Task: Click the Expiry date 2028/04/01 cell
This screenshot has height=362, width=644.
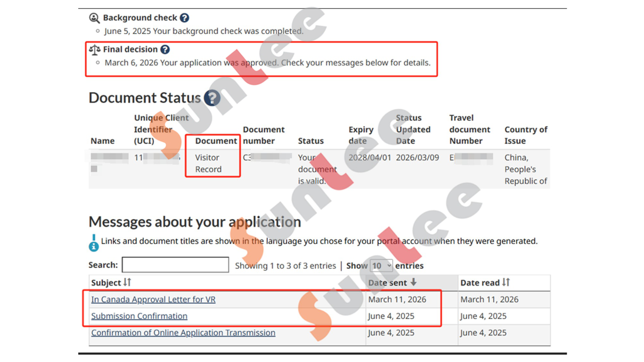Action: tap(369, 158)
